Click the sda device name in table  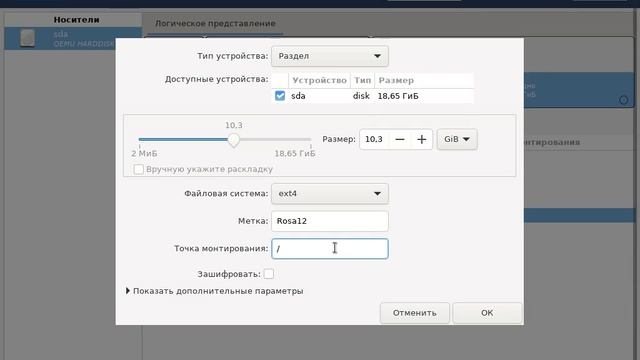[298, 96]
